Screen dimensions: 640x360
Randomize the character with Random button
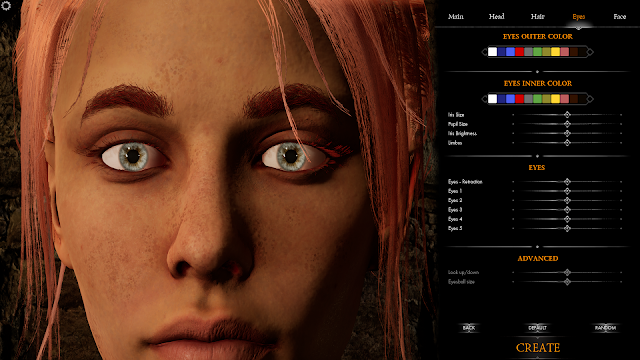tap(605, 328)
